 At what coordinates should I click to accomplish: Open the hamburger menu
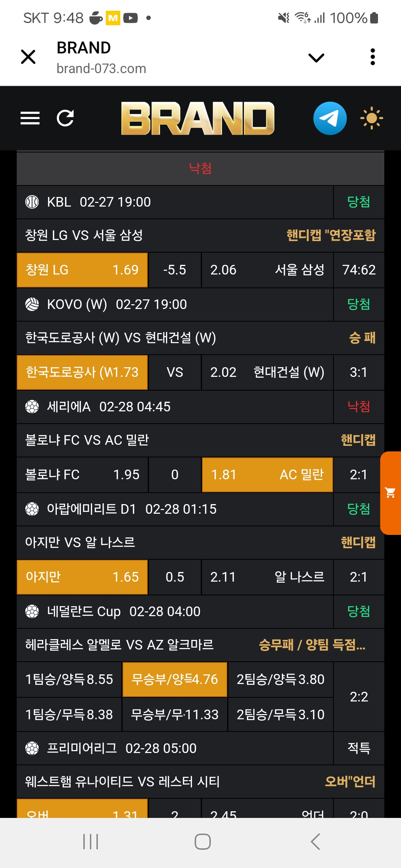[30, 118]
